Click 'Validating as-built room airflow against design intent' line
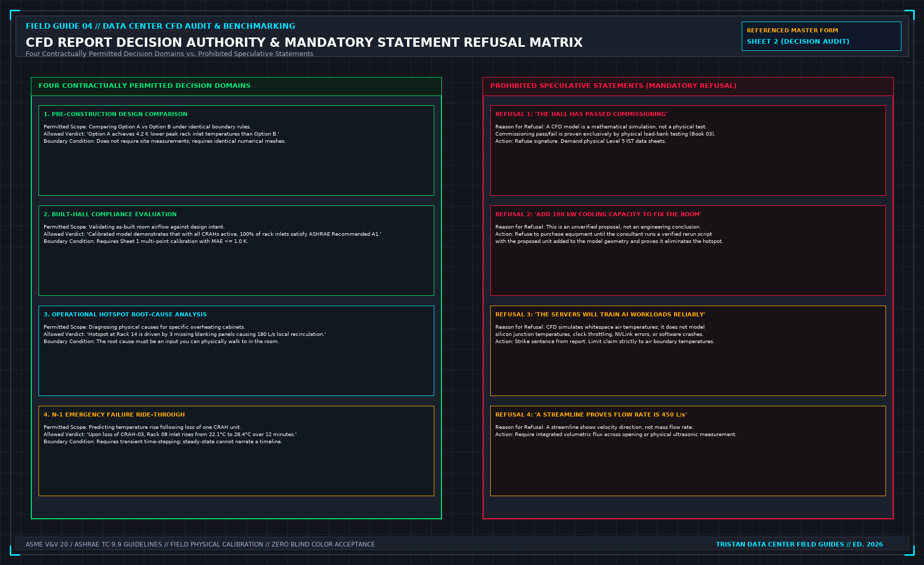 pos(134,227)
